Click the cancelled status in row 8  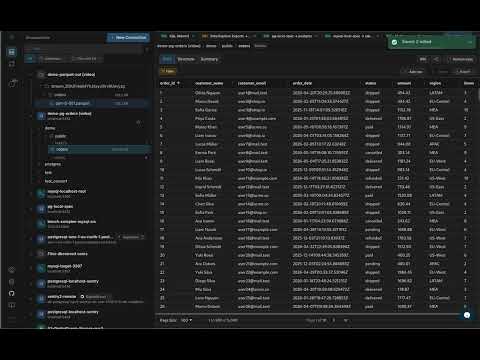coord(373,153)
